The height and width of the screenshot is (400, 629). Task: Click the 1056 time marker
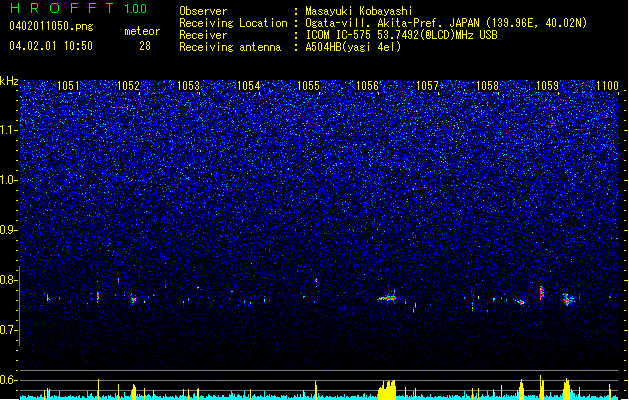(x=367, y=86)
